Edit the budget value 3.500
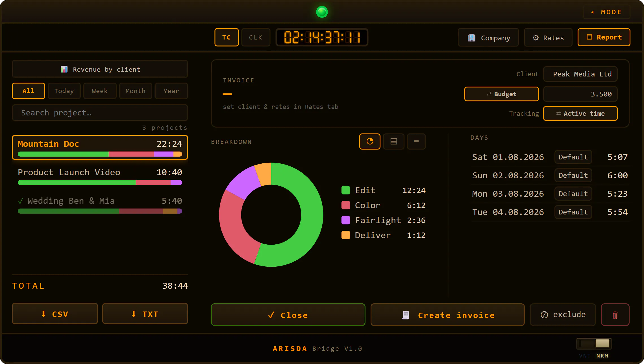This screenshot has width=644, height=364. tap(580, 94)
